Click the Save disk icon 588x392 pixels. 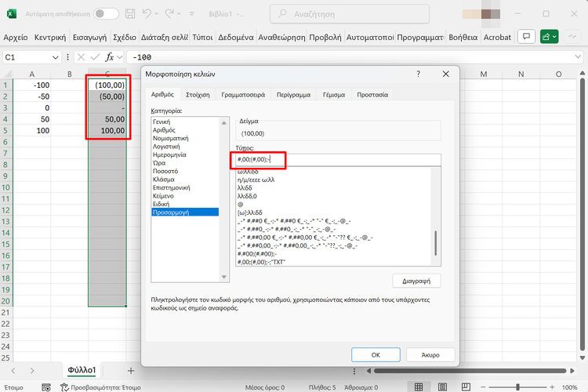point(130,14)
